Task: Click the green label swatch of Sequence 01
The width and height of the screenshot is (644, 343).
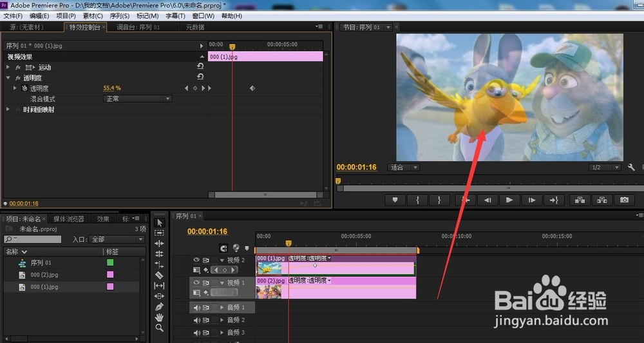Action: 110,262
